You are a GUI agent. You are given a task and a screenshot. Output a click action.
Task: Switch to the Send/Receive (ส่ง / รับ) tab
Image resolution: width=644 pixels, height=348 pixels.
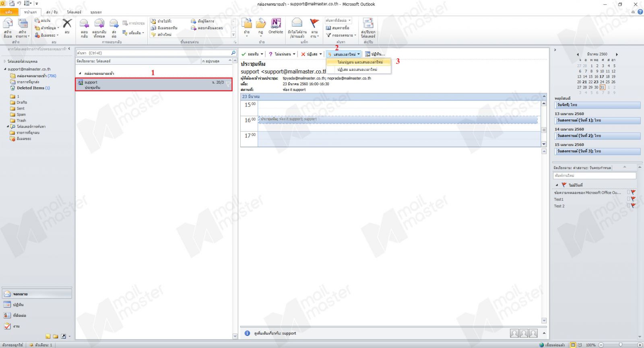(52, 12)
